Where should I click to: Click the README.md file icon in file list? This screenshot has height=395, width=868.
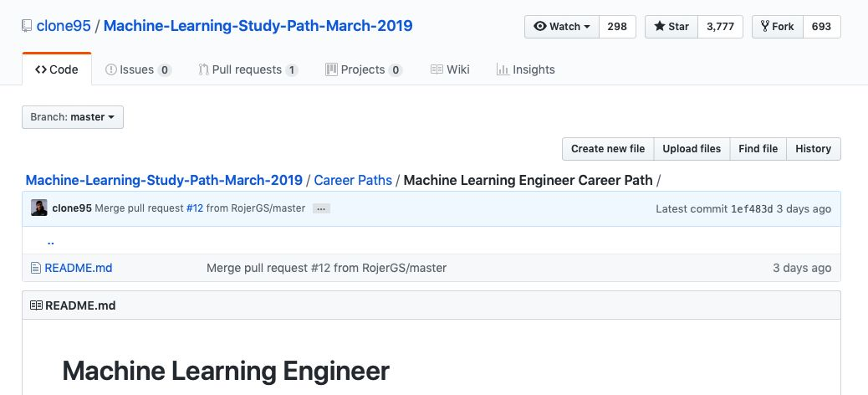36,268
